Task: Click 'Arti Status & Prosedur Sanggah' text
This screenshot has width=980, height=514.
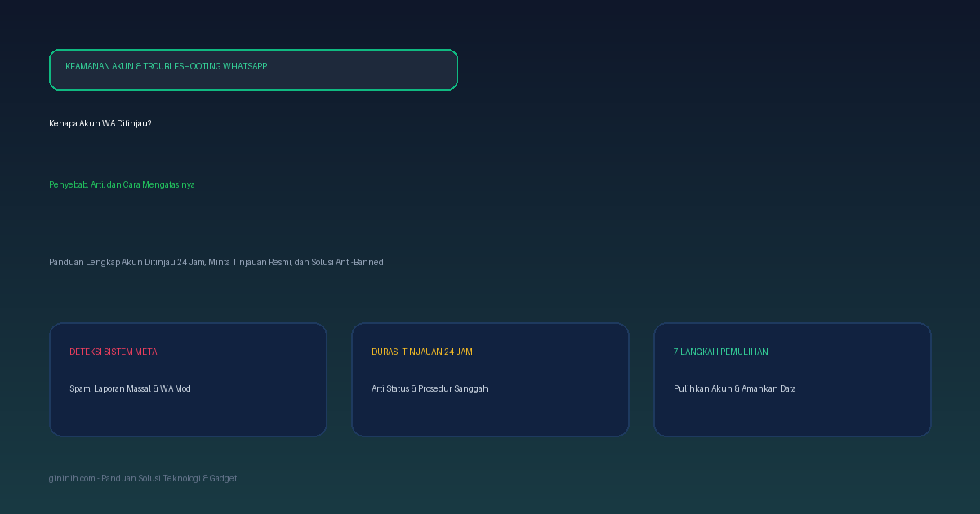Action: [430, 389]
